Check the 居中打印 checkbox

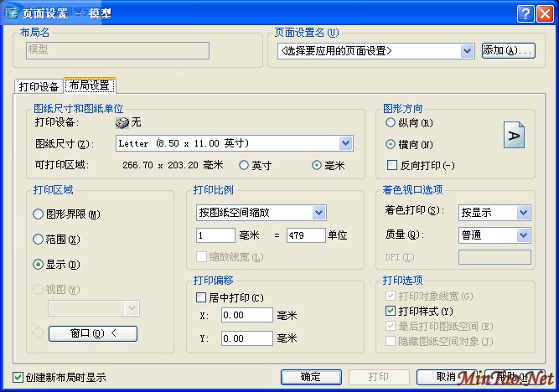pyautogui.click(x=201, y=297)
